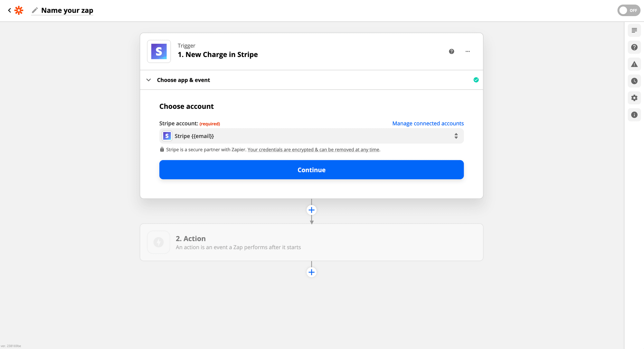
Task: Open the '2. Action' step card
Action: (x=311, y=242)
